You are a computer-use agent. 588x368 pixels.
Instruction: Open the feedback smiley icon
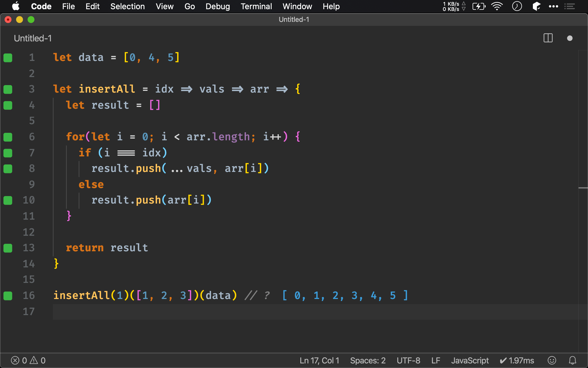[x=552, y=360]
